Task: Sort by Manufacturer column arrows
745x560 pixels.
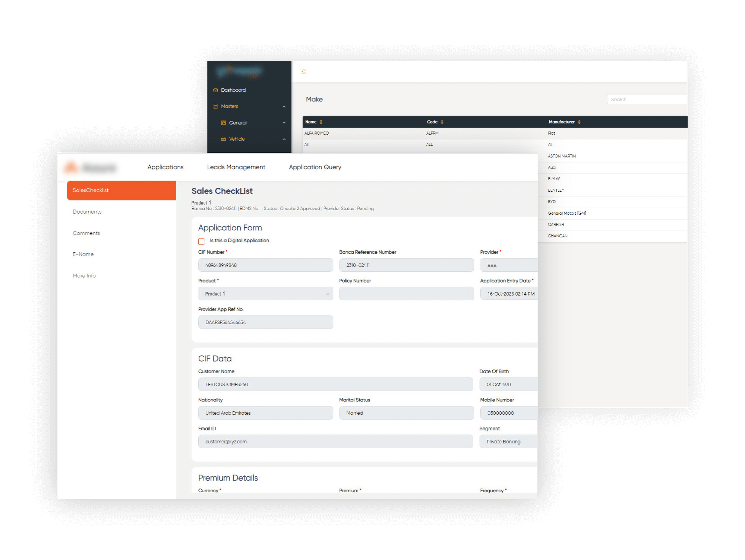Action: coord(579,122)
